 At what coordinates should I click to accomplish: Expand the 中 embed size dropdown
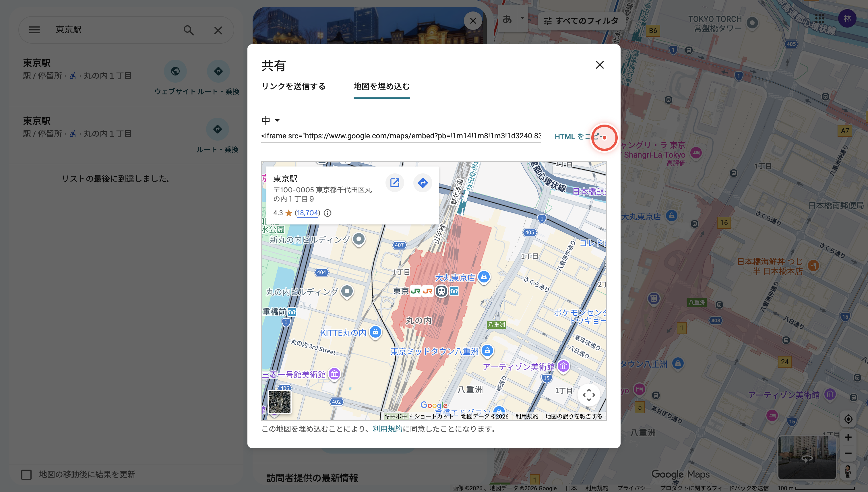[271, 120]
